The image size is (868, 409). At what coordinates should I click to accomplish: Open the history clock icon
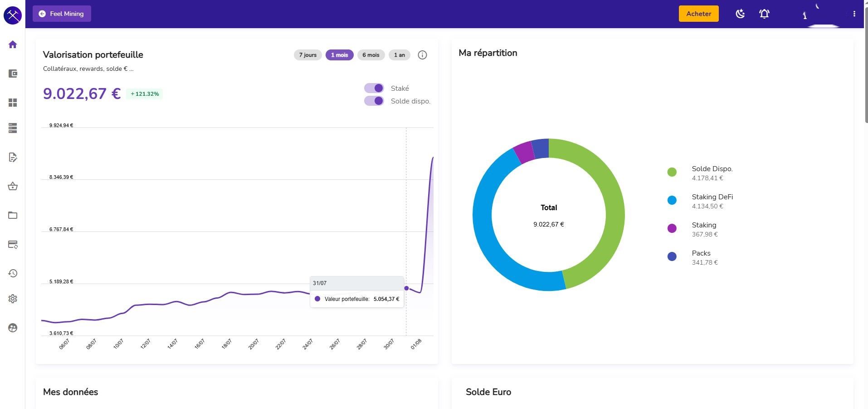click(x=13, y=273)
